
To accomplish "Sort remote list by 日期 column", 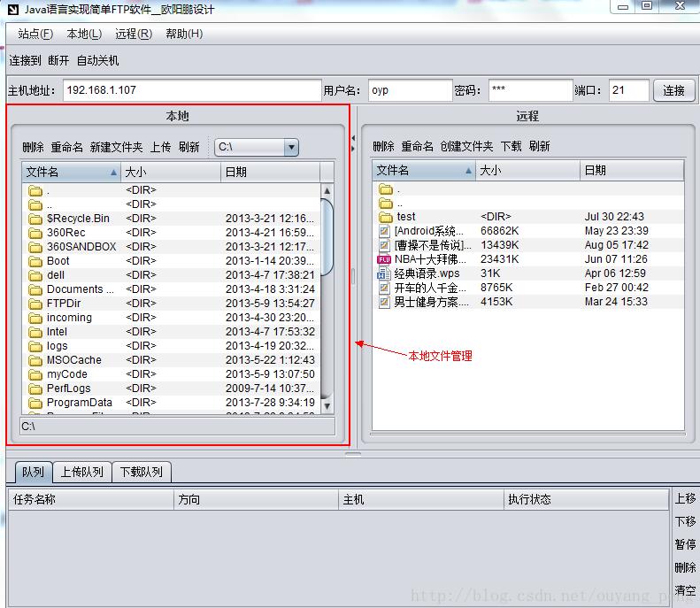I will tap(632, 170).
